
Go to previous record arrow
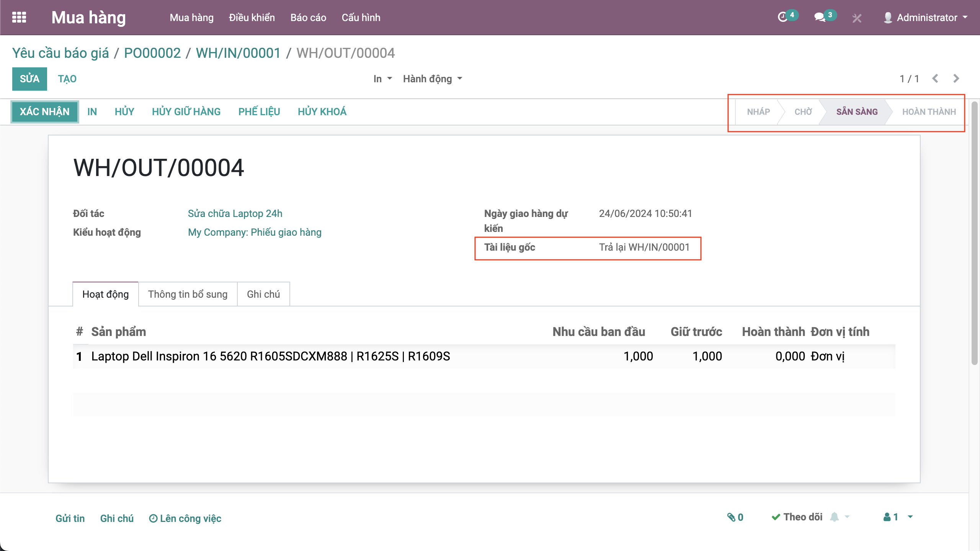pyautogui.click(x=935, y=78)
